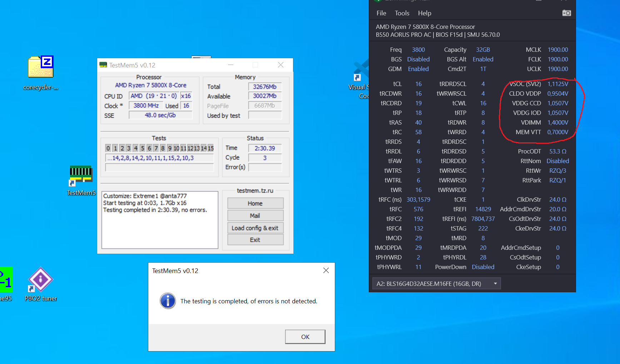Click the AMD (19 · 21 · 0) CPU ID field

point(154,96)
